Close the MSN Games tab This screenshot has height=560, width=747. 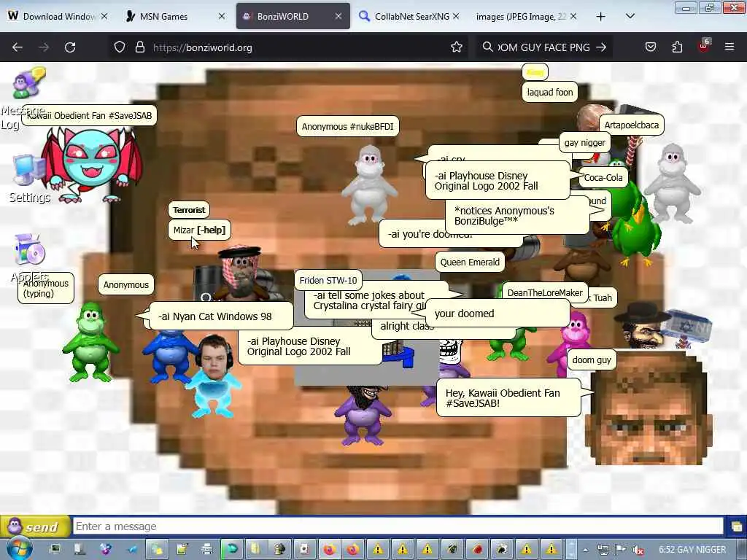click(x=222, y=16)
